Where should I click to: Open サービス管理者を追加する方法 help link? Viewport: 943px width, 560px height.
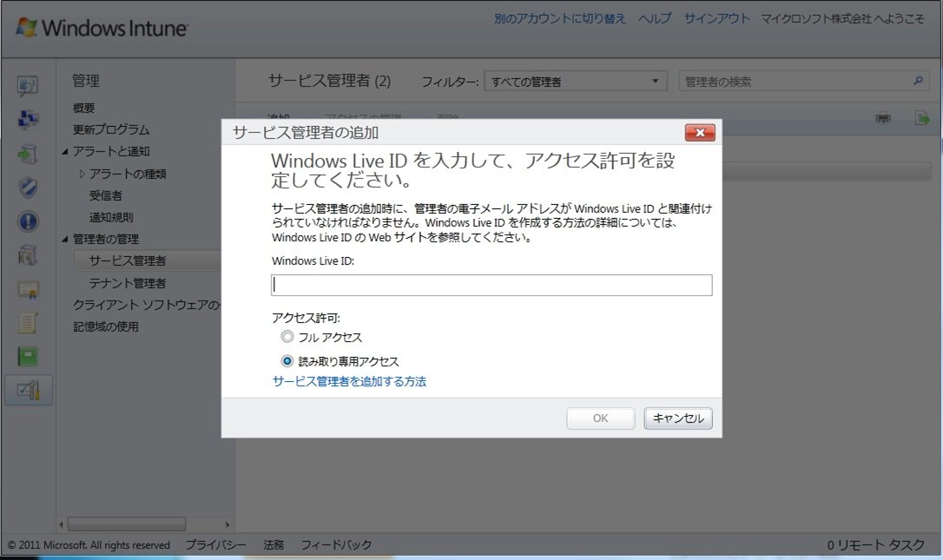pos(349,381)
